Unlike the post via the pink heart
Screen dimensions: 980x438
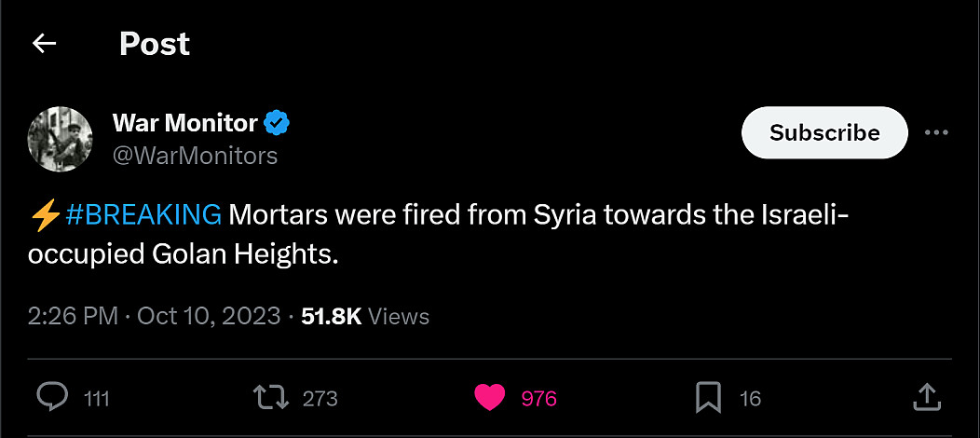point(490,398)
